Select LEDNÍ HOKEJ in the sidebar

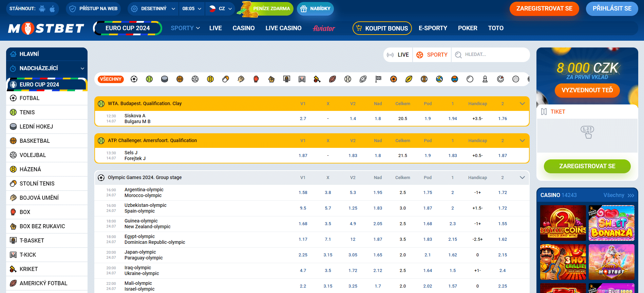47,126
